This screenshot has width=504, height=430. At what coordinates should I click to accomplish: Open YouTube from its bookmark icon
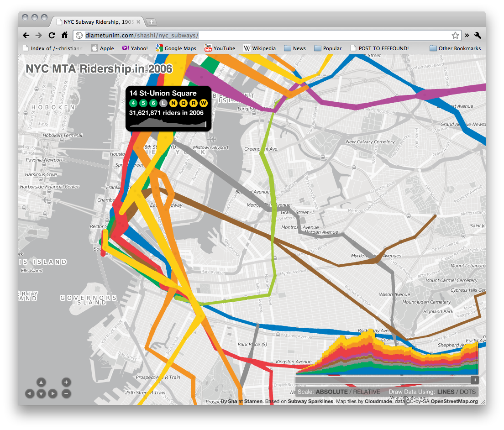(x=208, y=48)
